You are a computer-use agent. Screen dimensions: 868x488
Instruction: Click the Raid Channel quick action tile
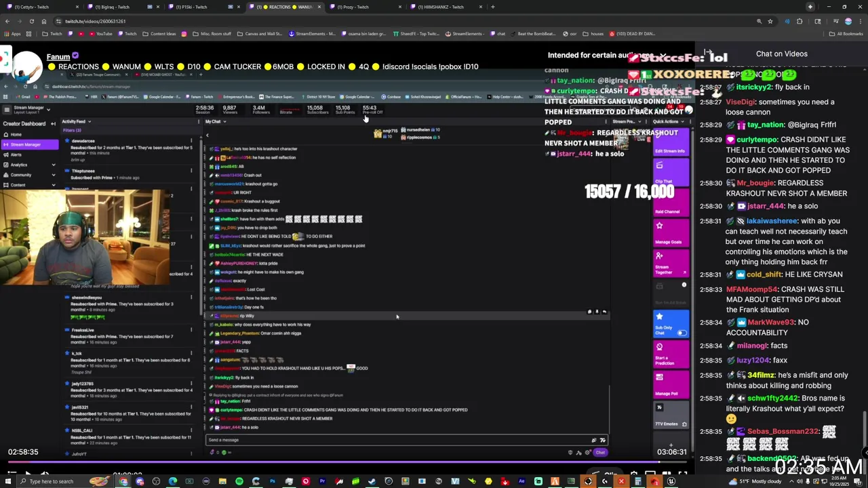click(x=670, y=203)
